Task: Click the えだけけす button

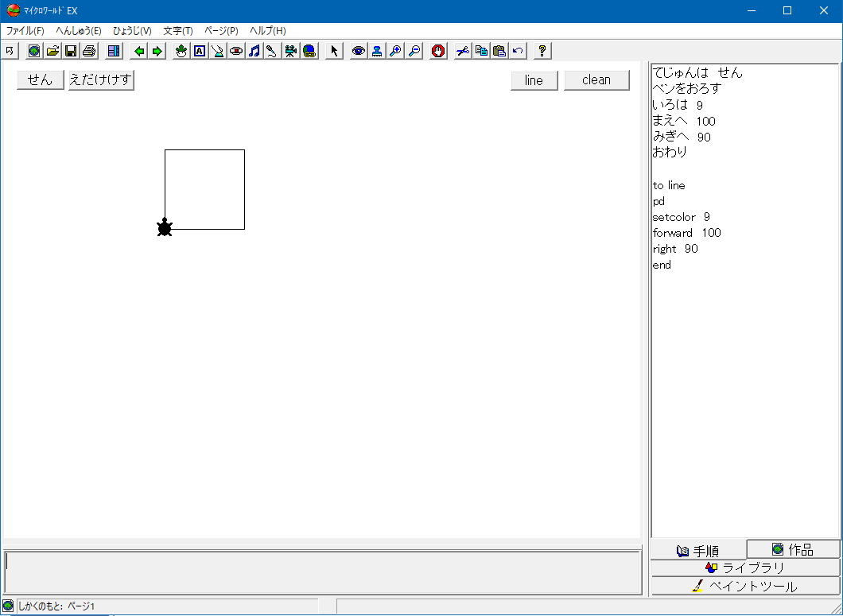Action: click(101, 80)
